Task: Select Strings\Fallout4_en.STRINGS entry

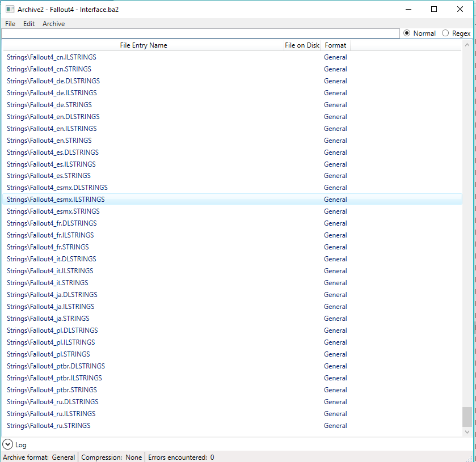Action: coord(232,141)
